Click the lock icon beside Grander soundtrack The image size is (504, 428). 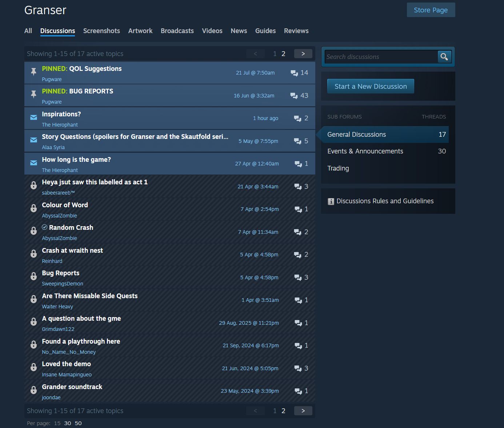coord(33,390)
